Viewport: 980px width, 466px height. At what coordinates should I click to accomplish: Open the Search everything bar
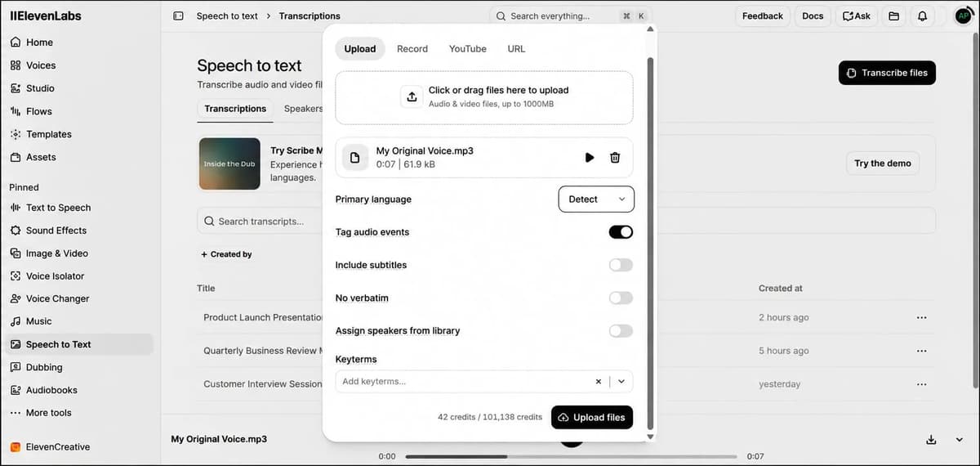click(570, 16)
